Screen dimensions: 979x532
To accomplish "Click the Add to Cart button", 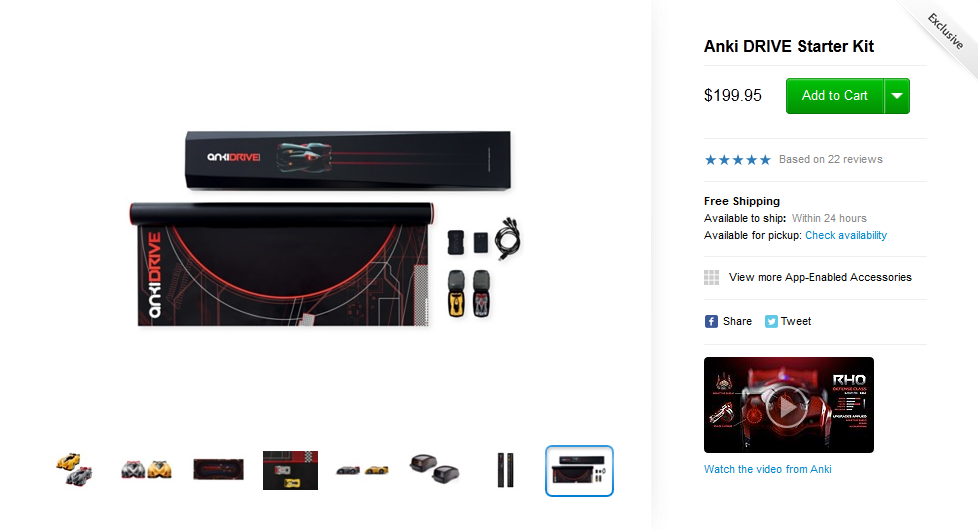I will click(x=835, y=96).
